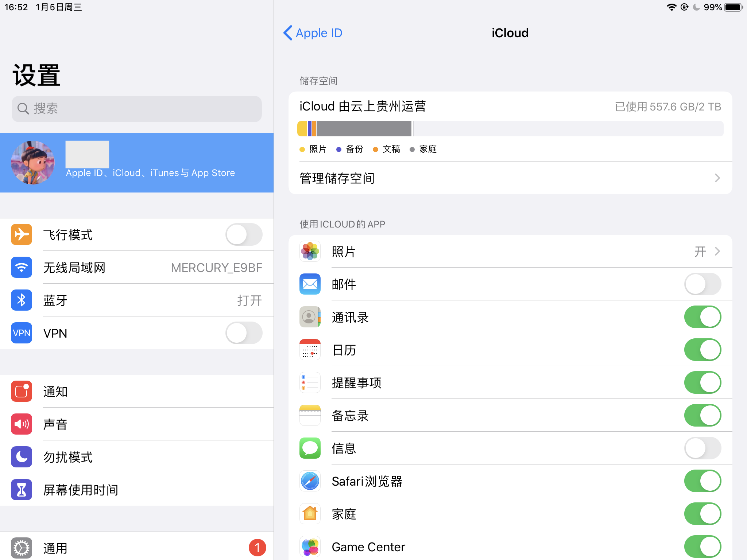Tap the profile avatar picture
The image size is (747, 560).
coord(33,163)
